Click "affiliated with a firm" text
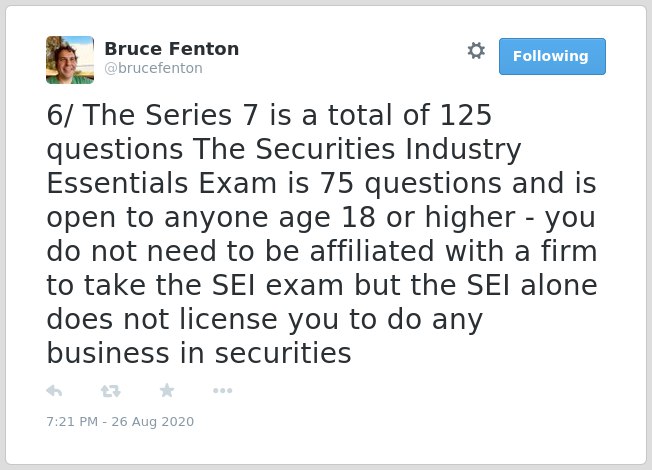 click(454, 251)
